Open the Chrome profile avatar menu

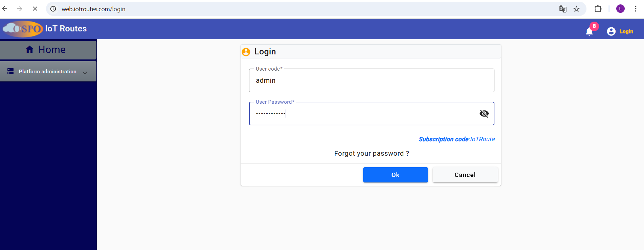620,9
